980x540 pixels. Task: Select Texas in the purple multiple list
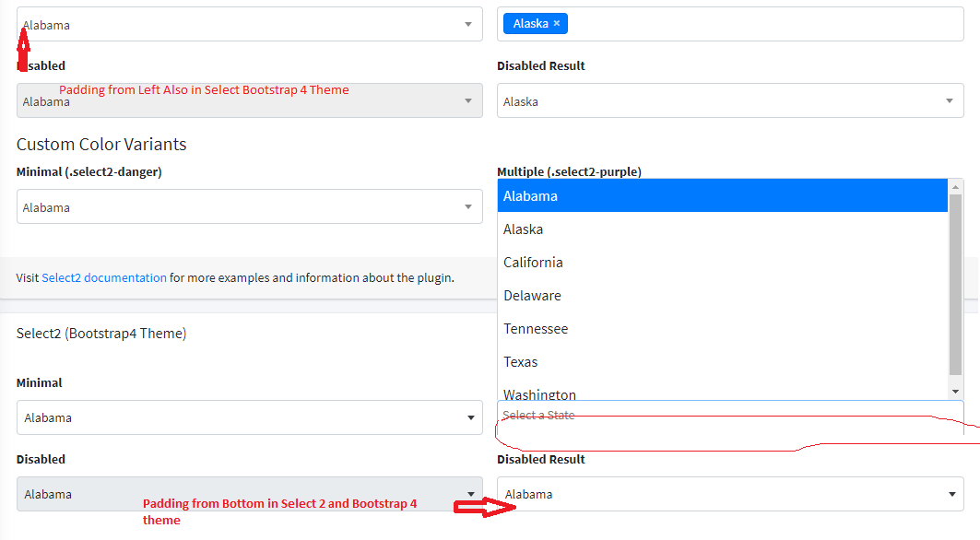tap(645, 361)
